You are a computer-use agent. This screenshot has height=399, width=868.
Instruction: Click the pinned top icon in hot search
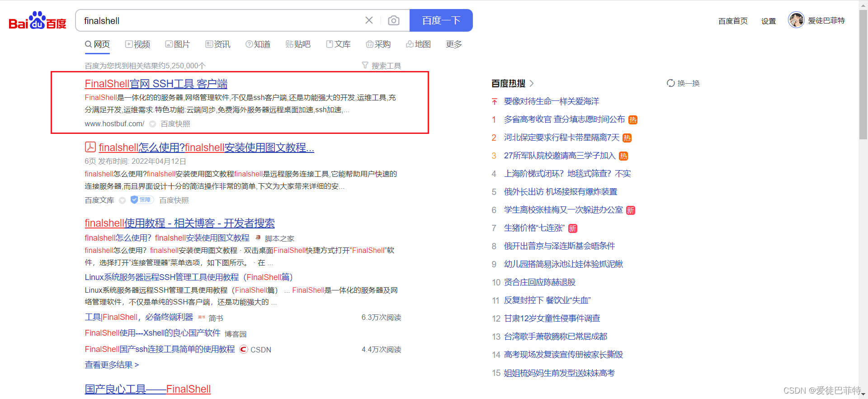point(495,101)
